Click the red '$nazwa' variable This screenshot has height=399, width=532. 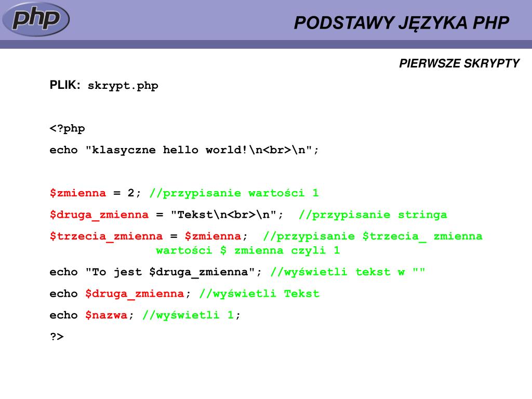tap(106, 315)
